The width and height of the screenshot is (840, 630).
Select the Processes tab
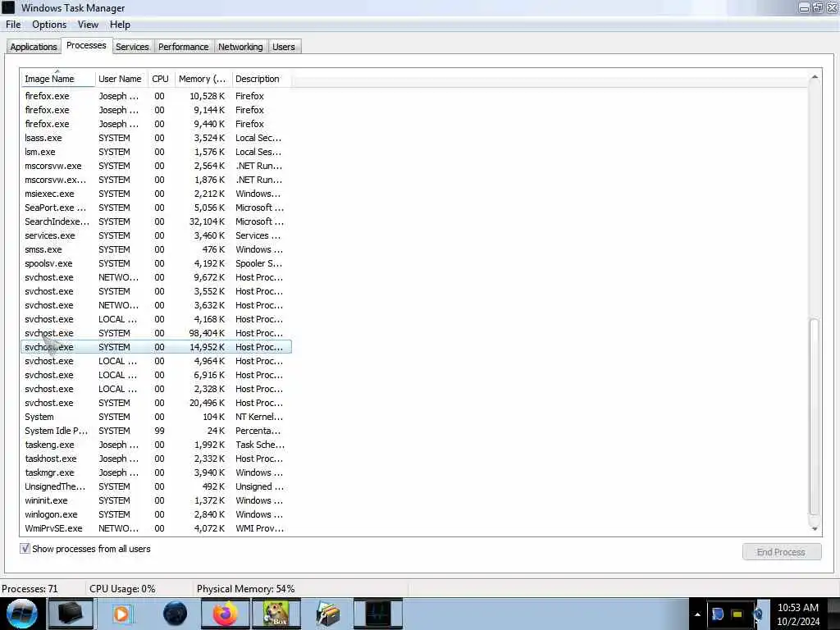click(x=86, y=46)
